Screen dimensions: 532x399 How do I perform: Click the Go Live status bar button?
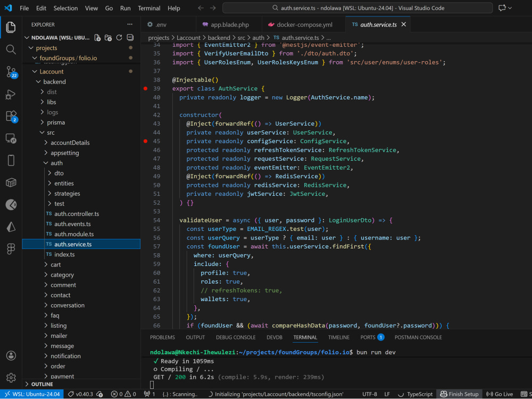pos(500,394)
